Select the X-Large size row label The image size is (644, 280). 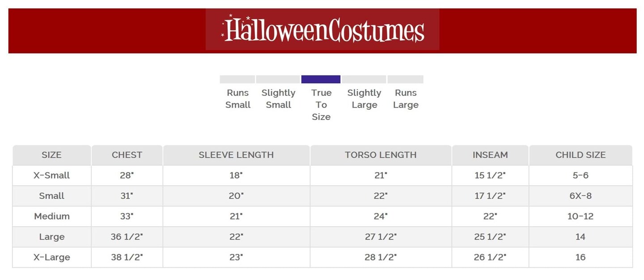pyautogui.click(x=51, y=258)
